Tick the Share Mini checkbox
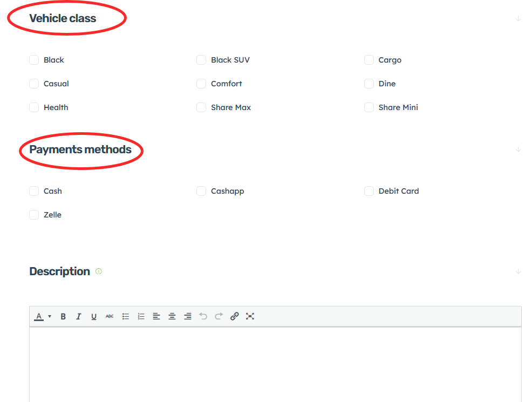This screenshot has height=402, width=532. pyautogui.click(x=369, y=107)
